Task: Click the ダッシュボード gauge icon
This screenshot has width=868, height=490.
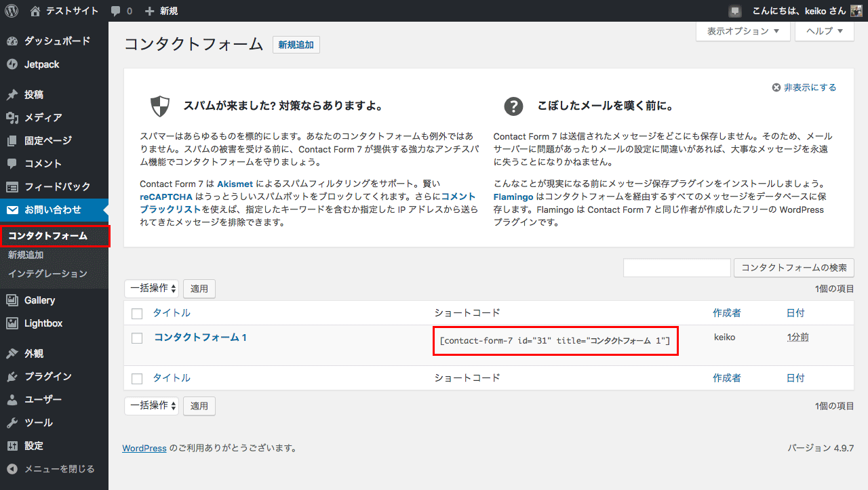Action: 12,41
